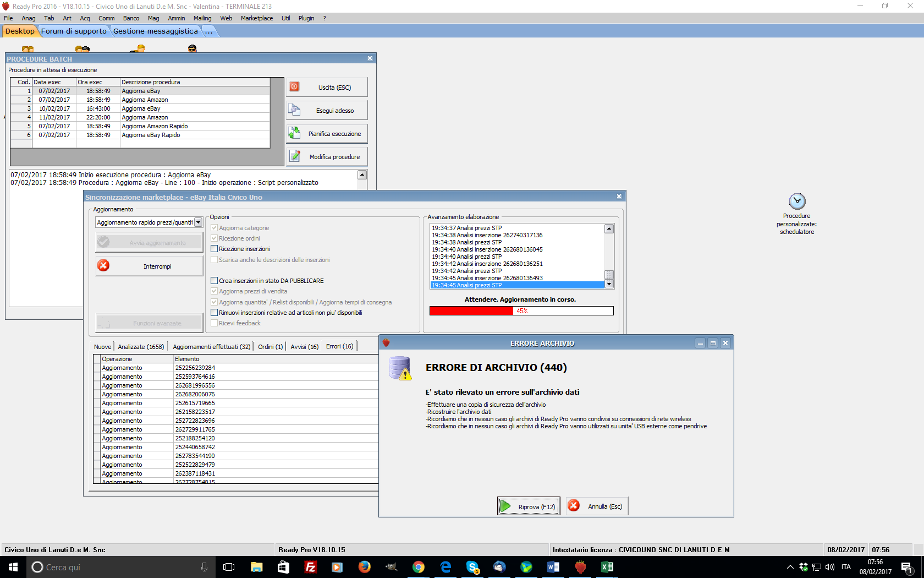Open the volume control in system tray

[830, 567]
